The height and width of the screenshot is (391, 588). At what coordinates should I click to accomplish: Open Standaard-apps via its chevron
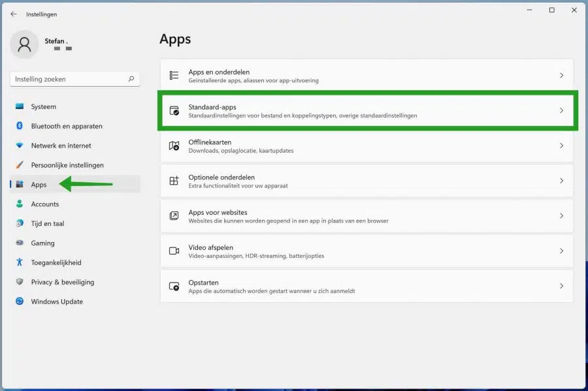[x=561, y=110]
